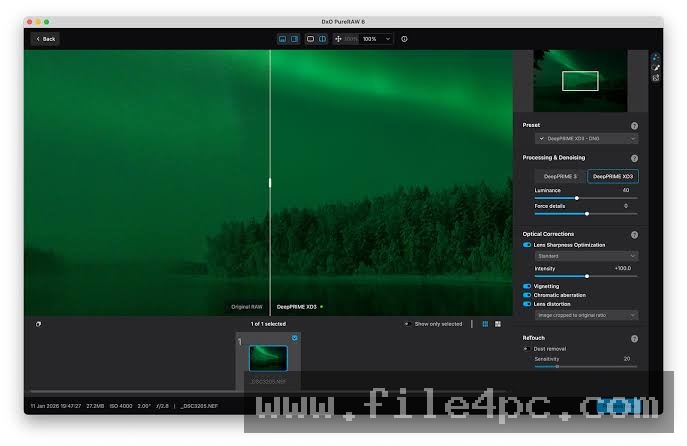Adjust the Intensity slider

(x=586, y=276)
